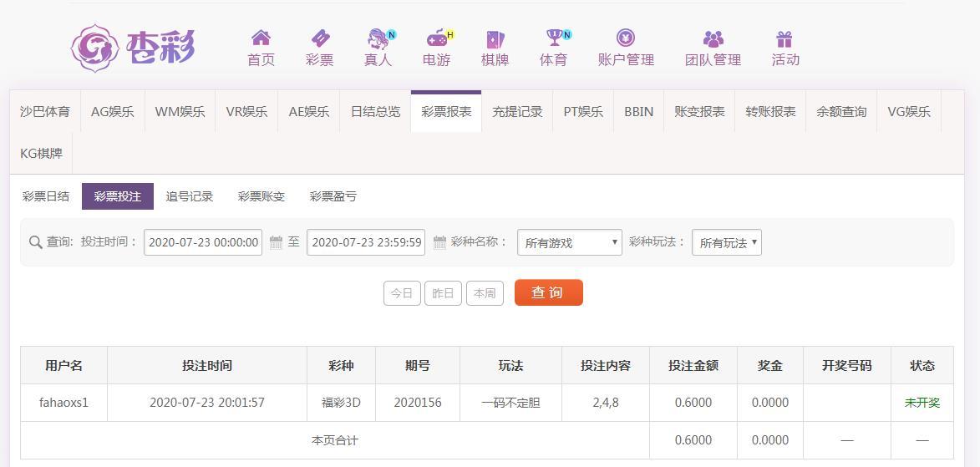
Task: Open 追号记录 sub-tab
Action: (190, 196)
